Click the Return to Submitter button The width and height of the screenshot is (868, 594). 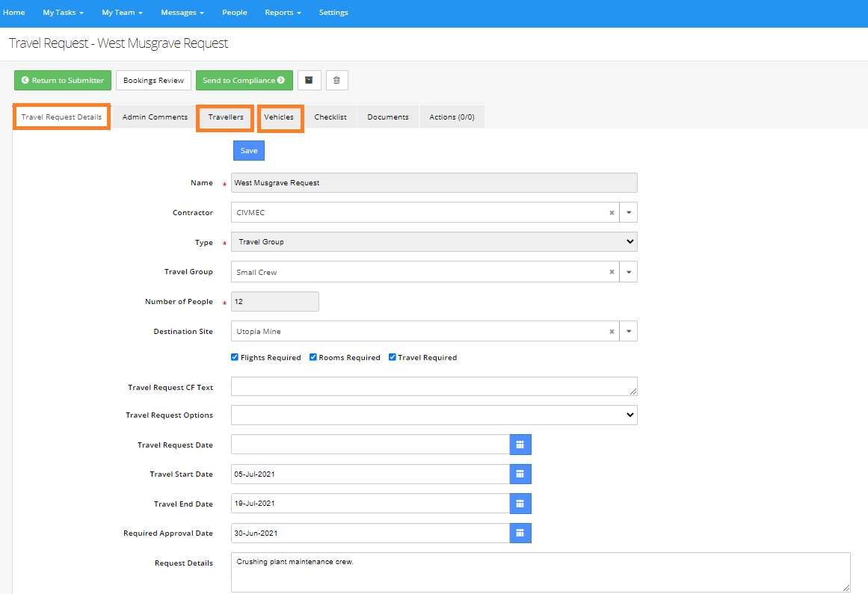point(62,80)
